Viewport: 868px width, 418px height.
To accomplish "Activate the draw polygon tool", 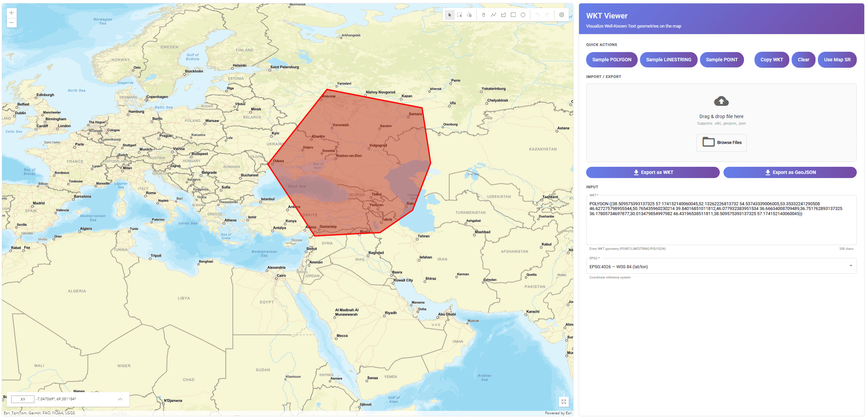I will pos(503,15).
